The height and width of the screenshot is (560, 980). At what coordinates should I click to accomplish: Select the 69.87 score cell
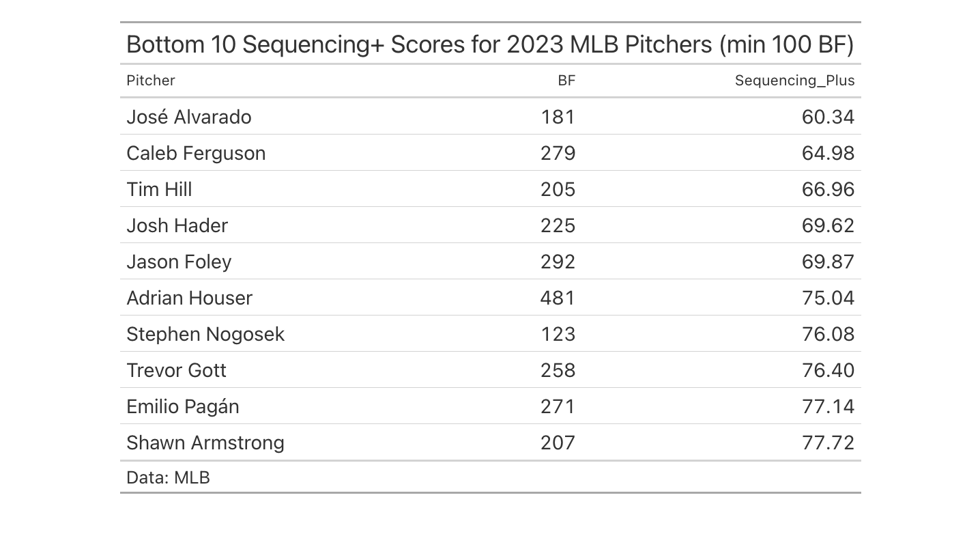click(x=828, y=262)
